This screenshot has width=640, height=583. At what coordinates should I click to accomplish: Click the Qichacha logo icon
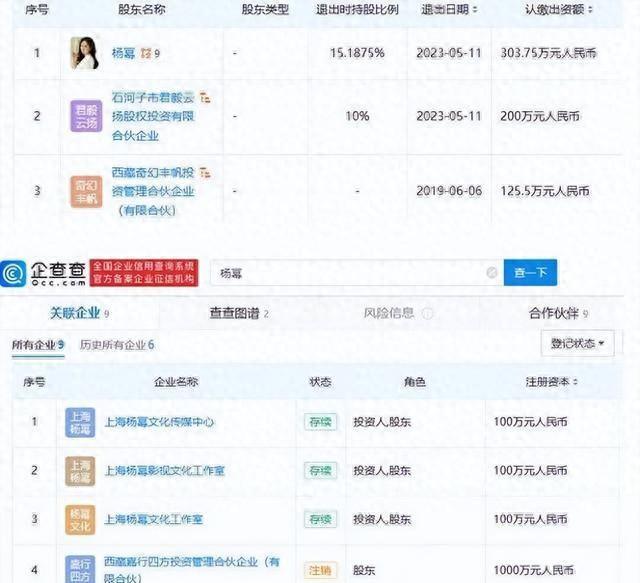[x=15, y=273]
